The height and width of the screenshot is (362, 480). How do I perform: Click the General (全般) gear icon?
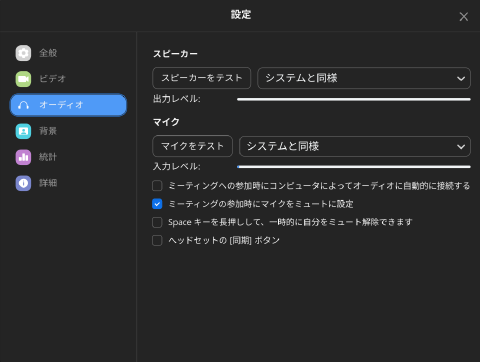point(23,53)
